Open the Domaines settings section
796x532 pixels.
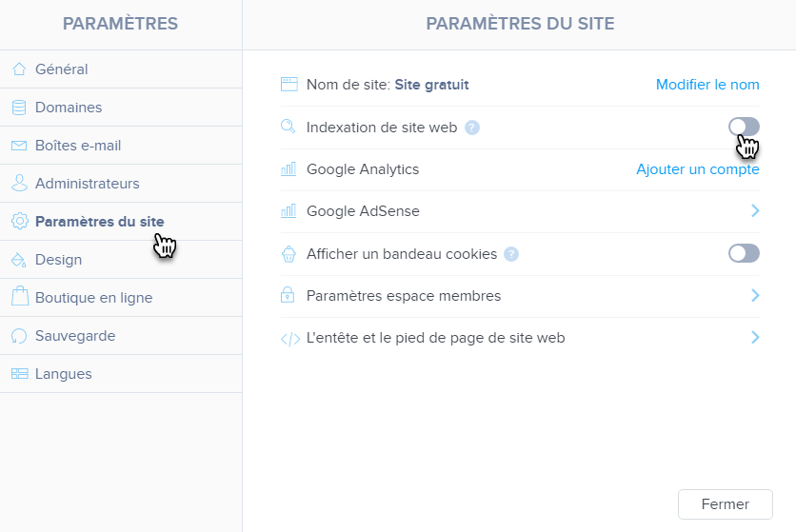[x=69, y=108]
